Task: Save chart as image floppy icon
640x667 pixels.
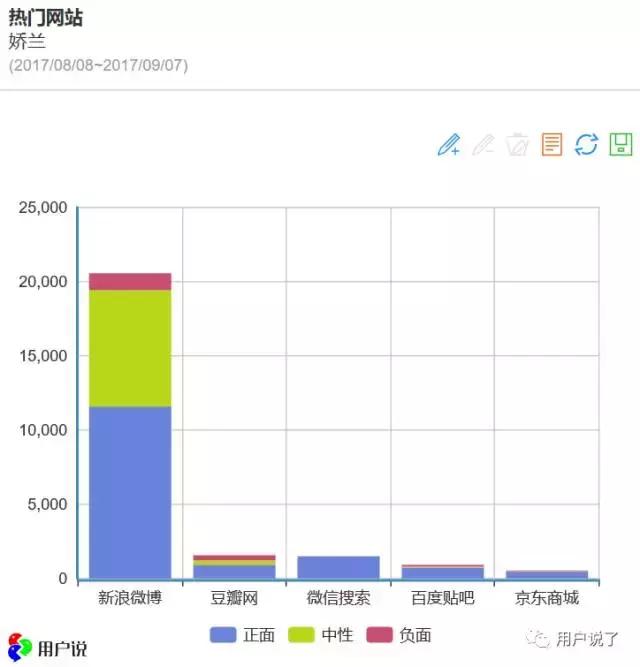Action: (621, 145)
